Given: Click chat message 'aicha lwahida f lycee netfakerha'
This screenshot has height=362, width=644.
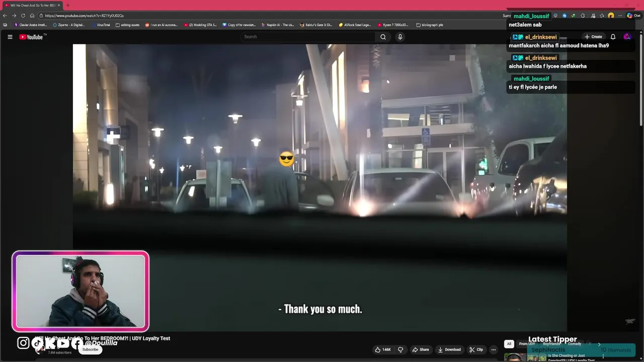Looking at the screenshot, I should click(x=547, y=66).
